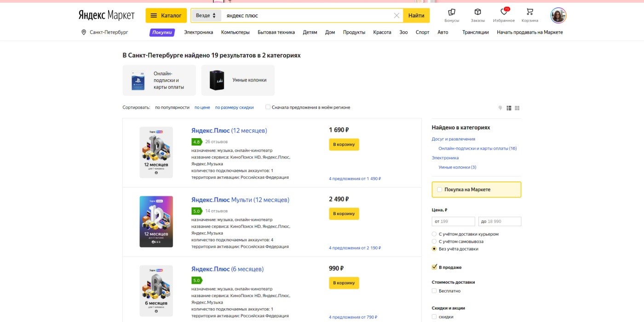Go to Дом category
644x322 pixels.
pyautogui.click(x=330, y=32)
